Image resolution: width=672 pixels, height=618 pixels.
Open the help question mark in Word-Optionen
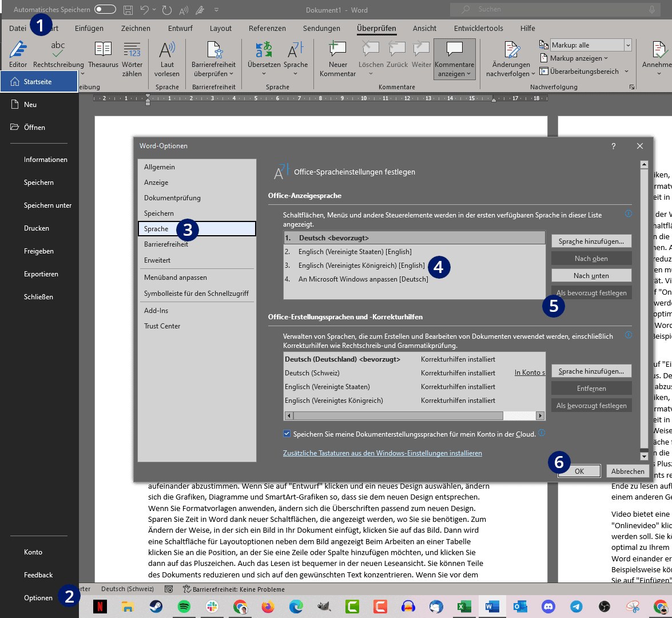click(613, 146)
